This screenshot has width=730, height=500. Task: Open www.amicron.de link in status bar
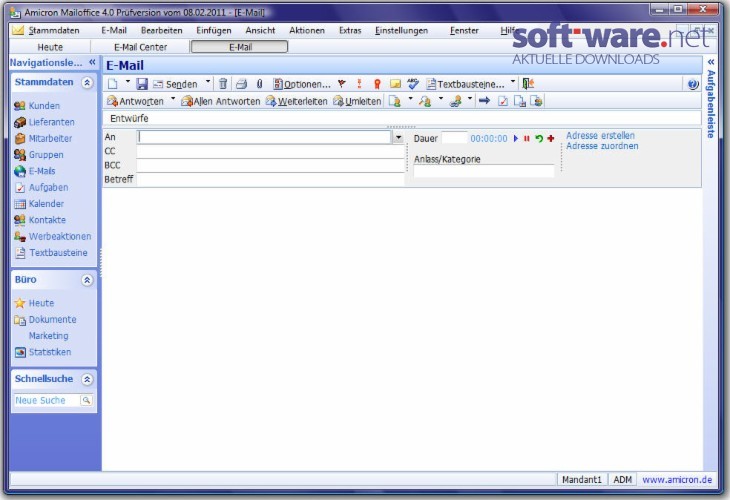tap(677, 480)
